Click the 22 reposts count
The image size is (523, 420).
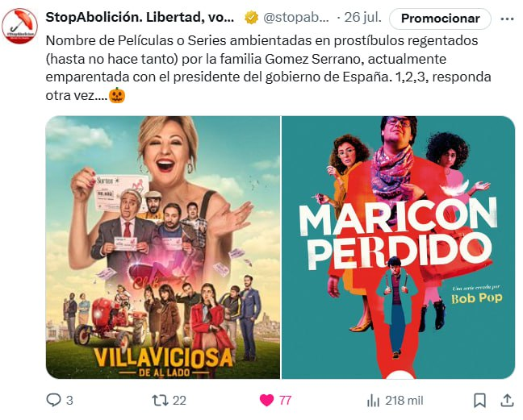[x=179, y=401]
